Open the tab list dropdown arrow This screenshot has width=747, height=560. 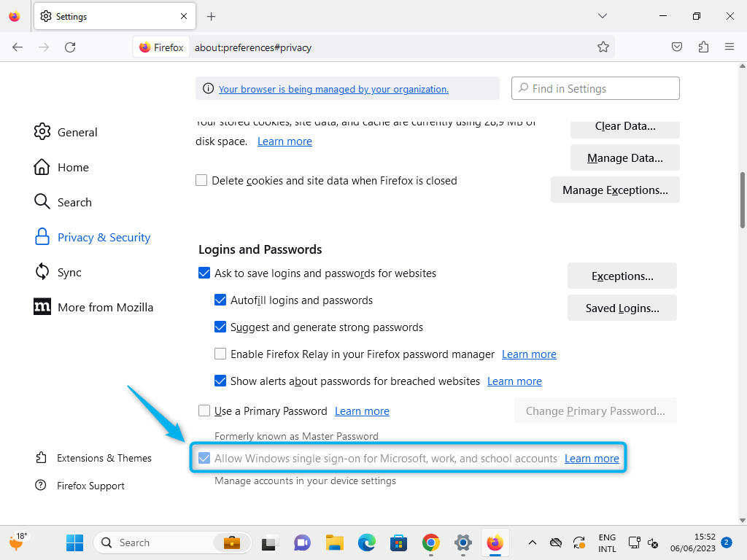[603, 15]
